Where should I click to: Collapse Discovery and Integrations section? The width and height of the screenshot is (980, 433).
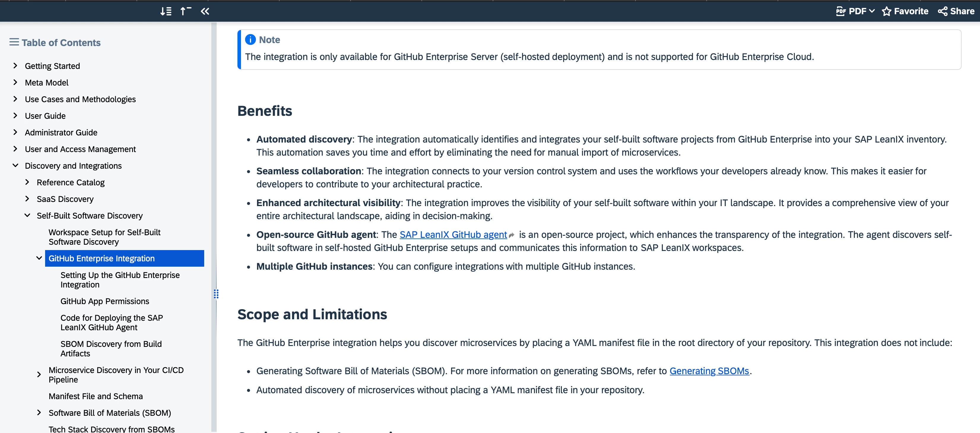coord(15,166)
